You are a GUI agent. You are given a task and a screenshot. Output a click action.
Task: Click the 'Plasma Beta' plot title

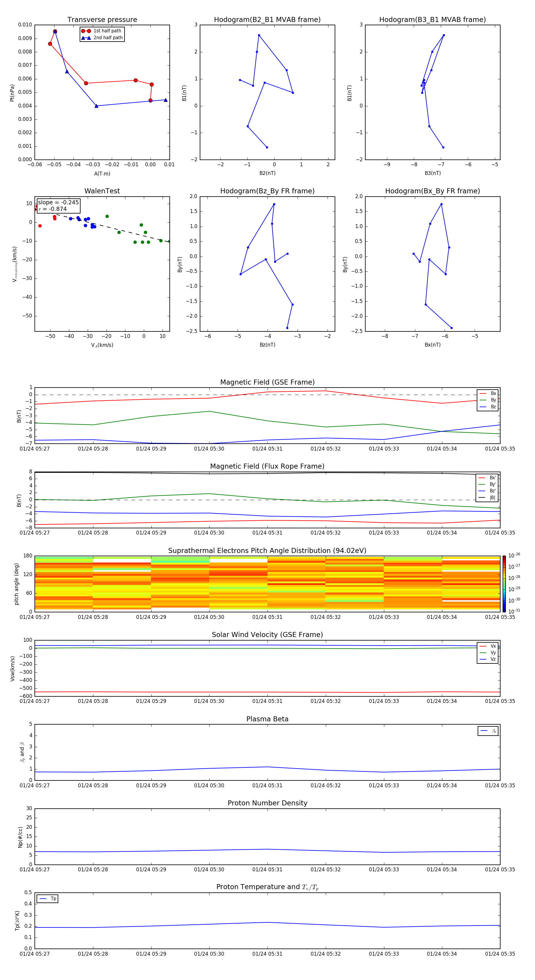267,719
